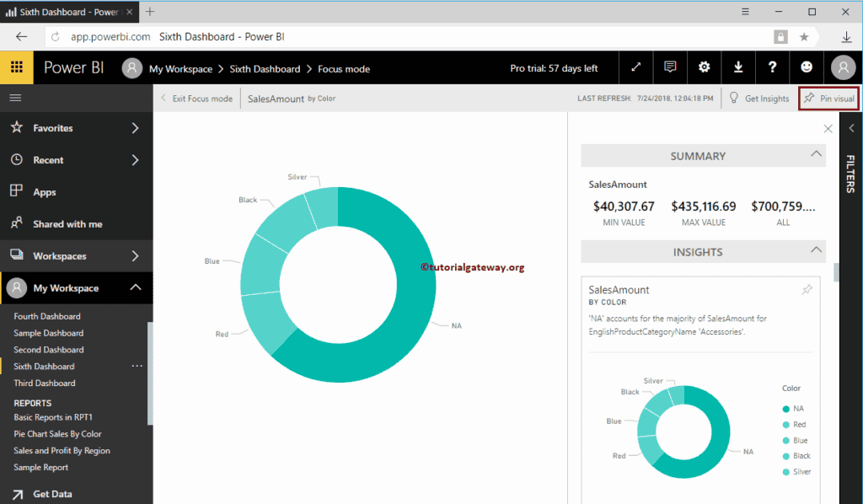Click the download icon in header
The height and width of the screenshot is (504, 863).
pyautogui.click(x=738, y=68)
